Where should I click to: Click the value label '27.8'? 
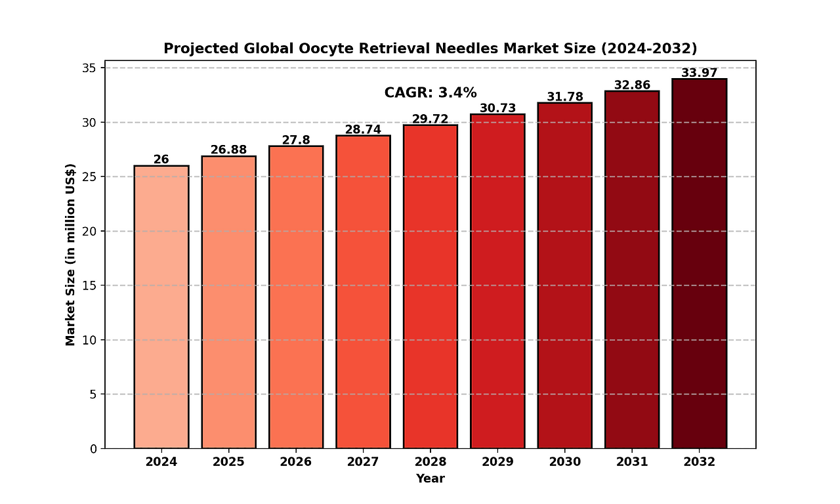296,140
